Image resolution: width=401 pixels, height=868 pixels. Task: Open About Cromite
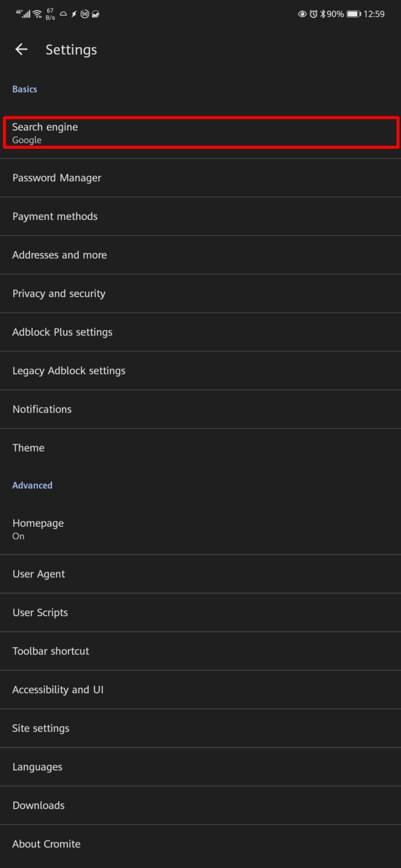click(x=200, y=843)
